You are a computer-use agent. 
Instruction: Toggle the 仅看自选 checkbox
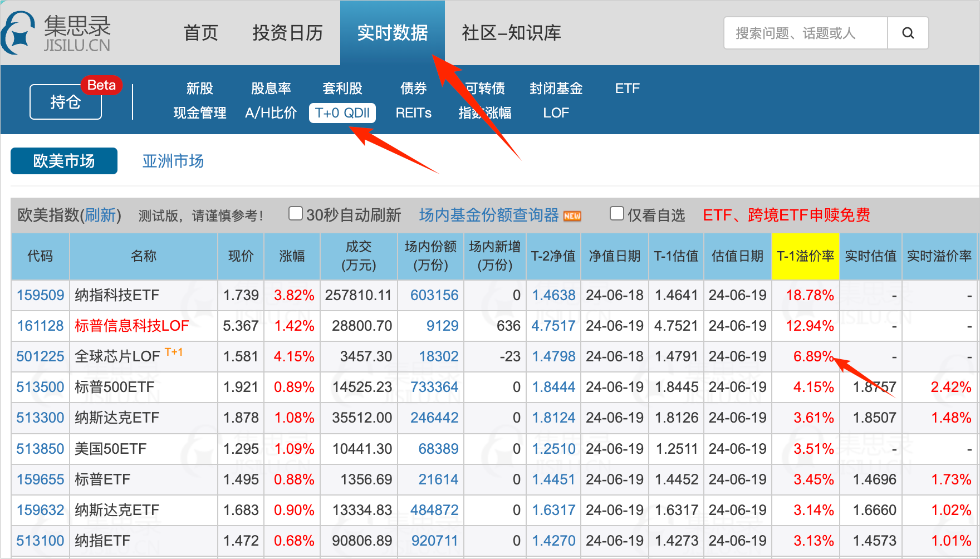click(616, 214)
